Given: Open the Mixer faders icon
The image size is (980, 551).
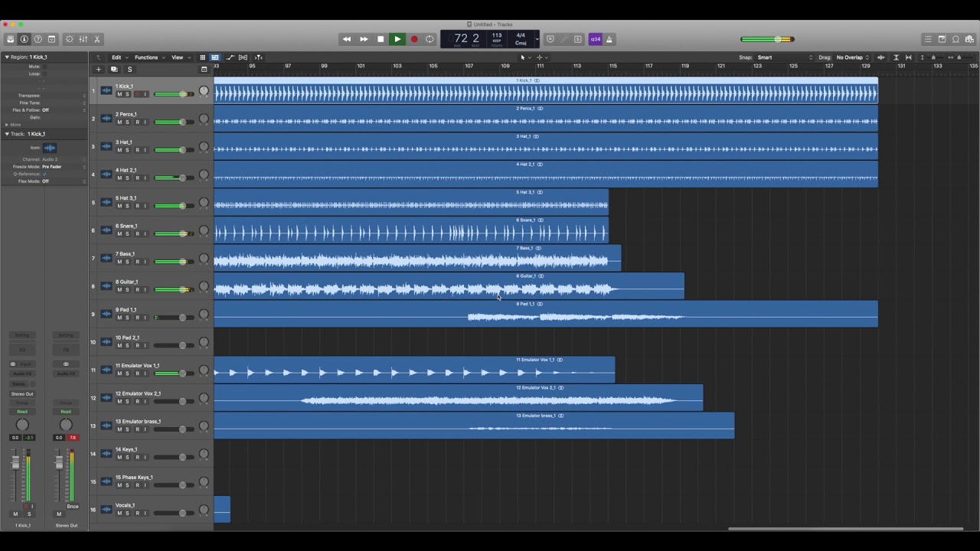Looking at the screenshot, I should point(83,39).
